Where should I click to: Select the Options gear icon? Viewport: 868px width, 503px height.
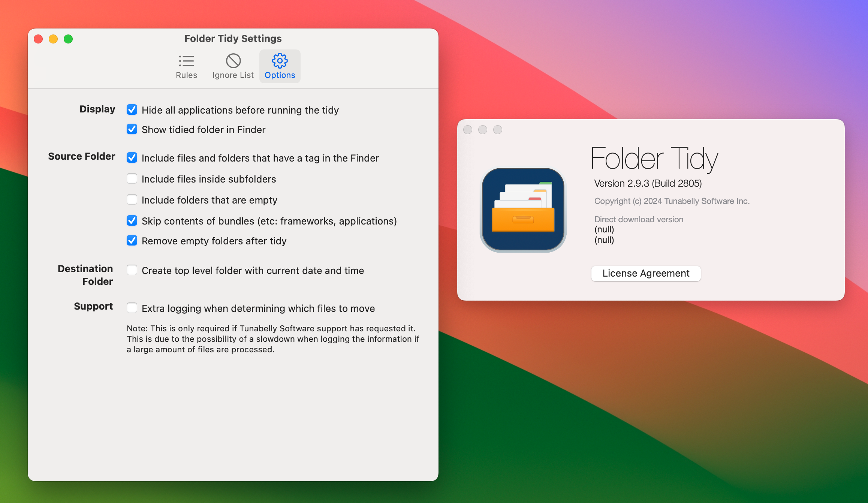pyautogui.click(x=280, y=60)
